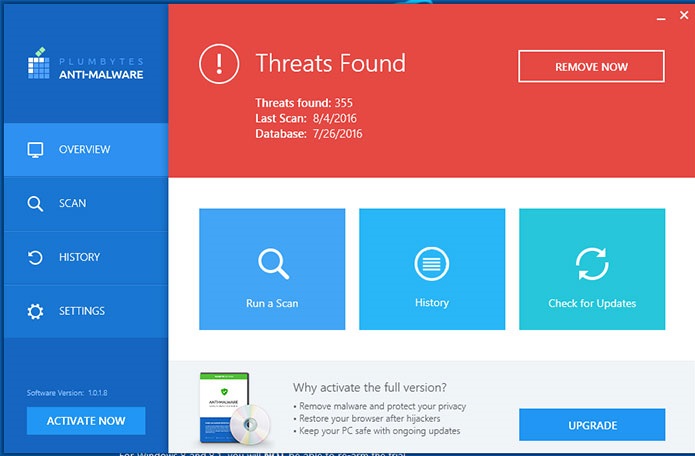The image size is (695, 456).
Task: Open the Overview tab label
Action: [85, 150]
